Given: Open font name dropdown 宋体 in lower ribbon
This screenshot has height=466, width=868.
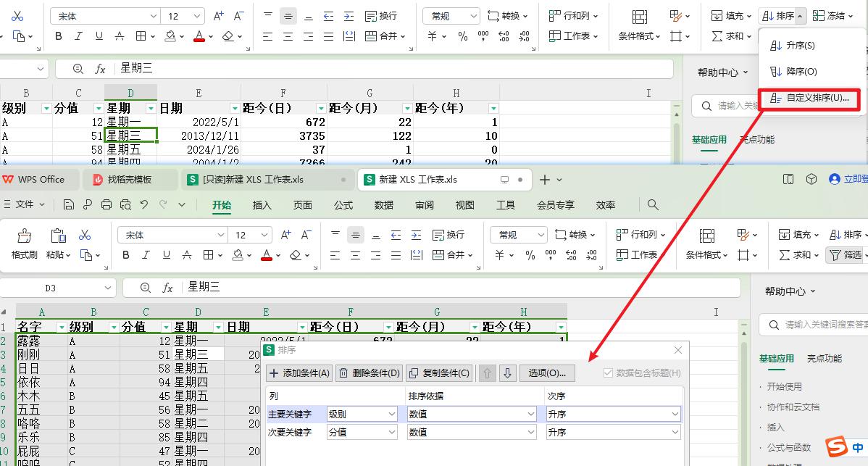Looking at the screenshot, I should click(221, 236).
